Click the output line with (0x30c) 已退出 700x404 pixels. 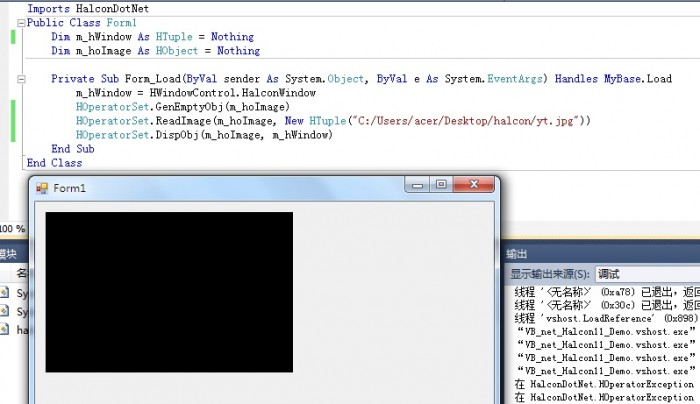(x=607, y=305)
